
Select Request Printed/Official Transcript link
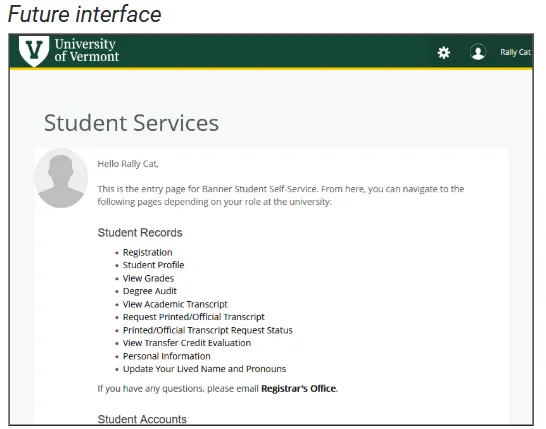[x=194, y=317]
